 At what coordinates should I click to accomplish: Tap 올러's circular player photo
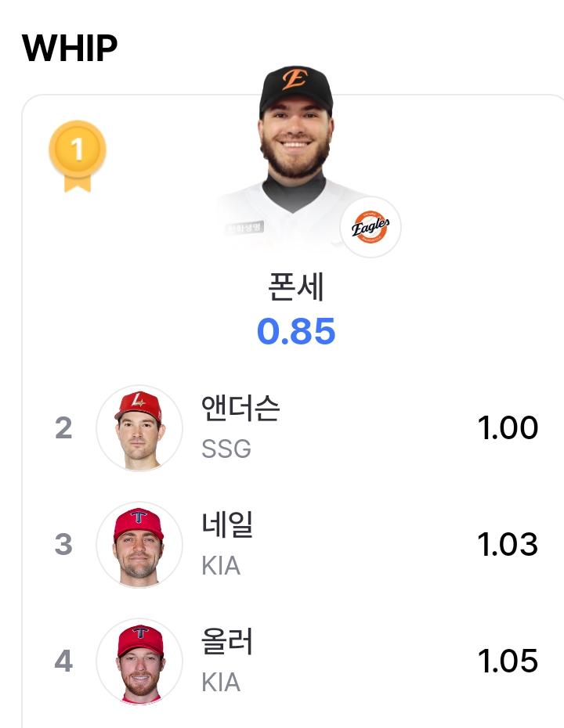[139, 661]
